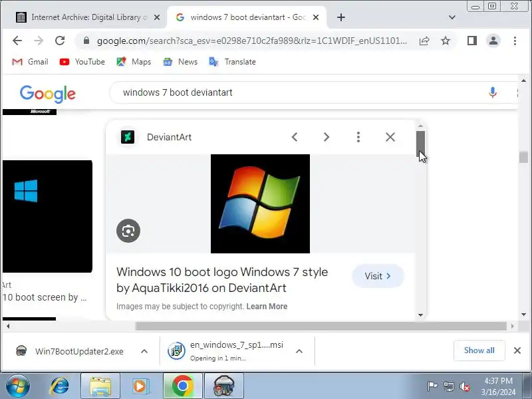Click the network tray icon

(448, 386)
